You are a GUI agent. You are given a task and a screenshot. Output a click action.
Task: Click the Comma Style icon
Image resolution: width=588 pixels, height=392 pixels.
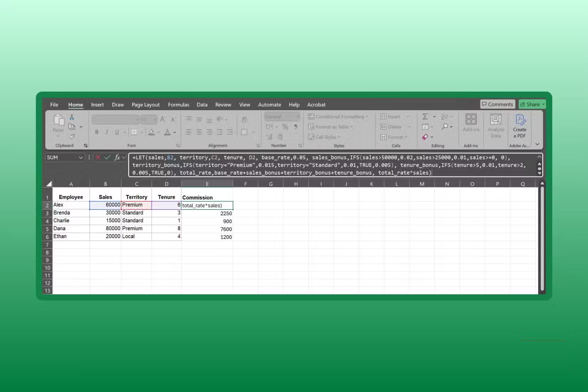tap(295, 127)
